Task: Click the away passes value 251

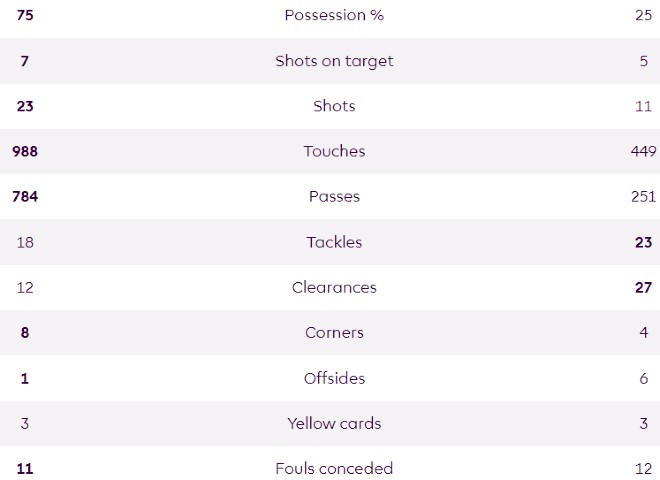Action: pyautogui.click(x=643, y=197)
